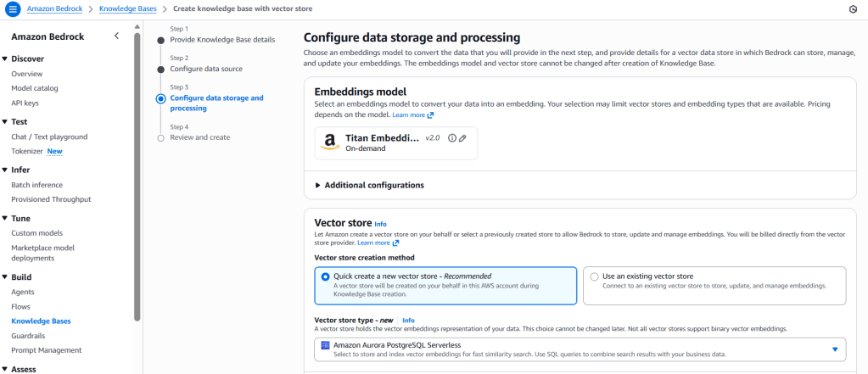Viewport: 868px width, 374px height.
Task: Click the pencil icon to edit embeddings model
Action: coord(462,138)
